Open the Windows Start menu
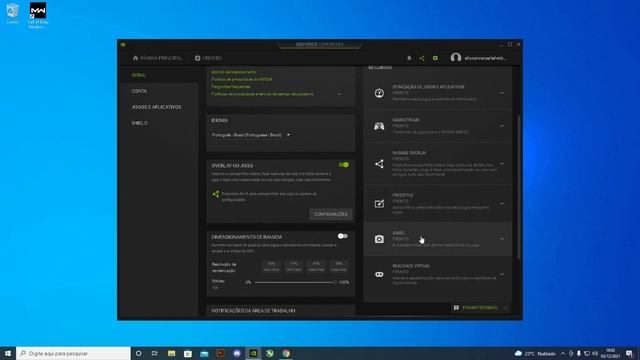640x360 pixels. [8, 353]
